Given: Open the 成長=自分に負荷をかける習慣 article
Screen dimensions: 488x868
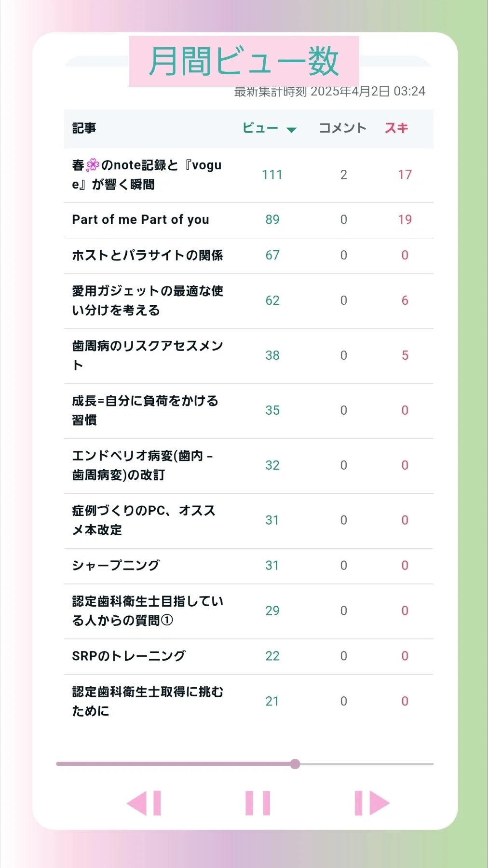Looking at the screenshot, I should tap(145, 410).
